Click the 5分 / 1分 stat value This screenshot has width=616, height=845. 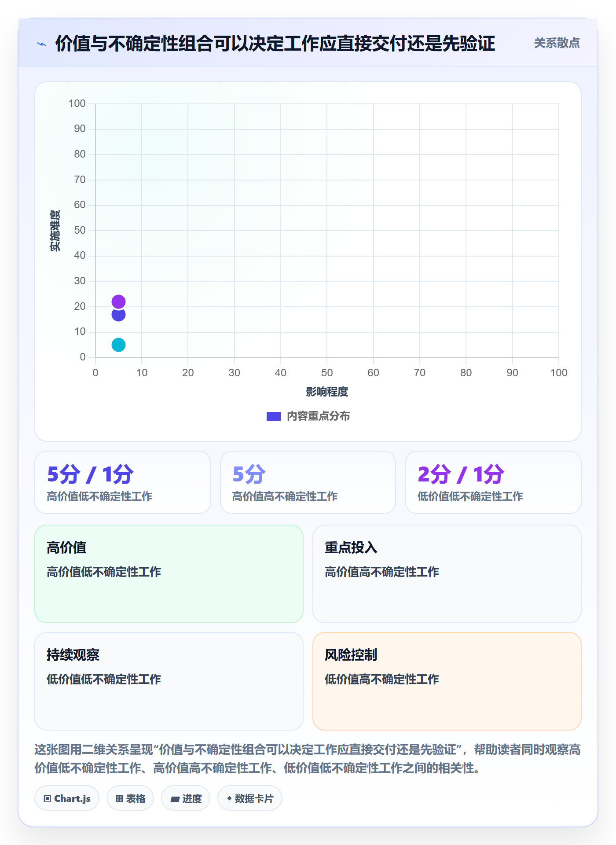[x=90, y=474]
